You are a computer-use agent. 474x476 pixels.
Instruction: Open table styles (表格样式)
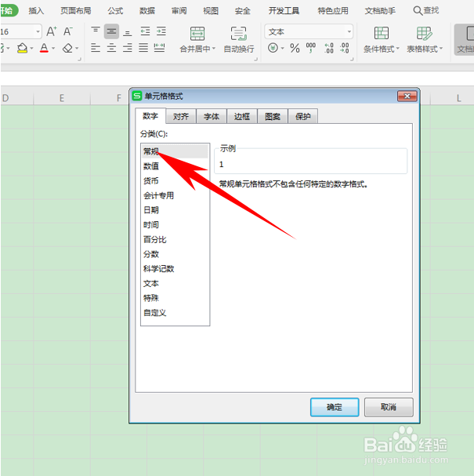[425, 39]
